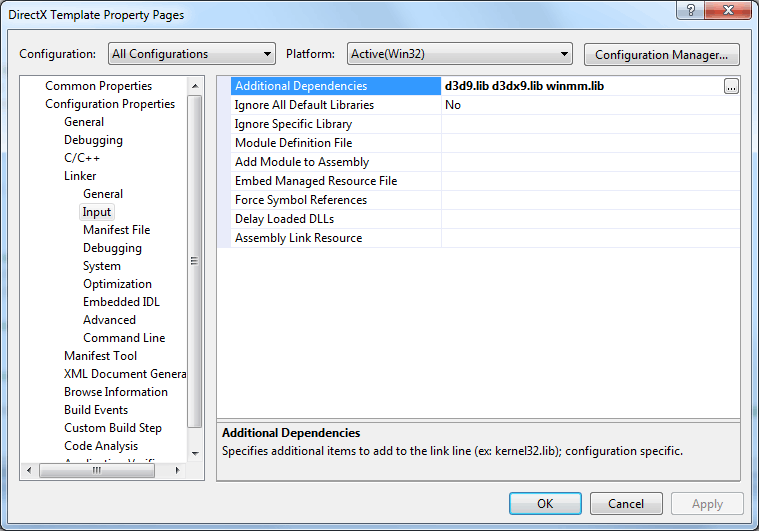Image resolution: width=759 pixels, height=531 pixels.
Task: Cancel the property pages dialog
Action: click(626, 504)
